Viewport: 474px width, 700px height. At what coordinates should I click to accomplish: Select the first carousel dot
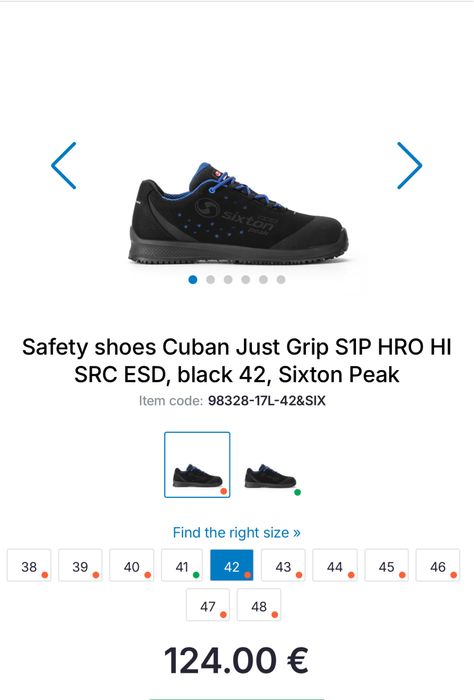[x=193, y=279]
